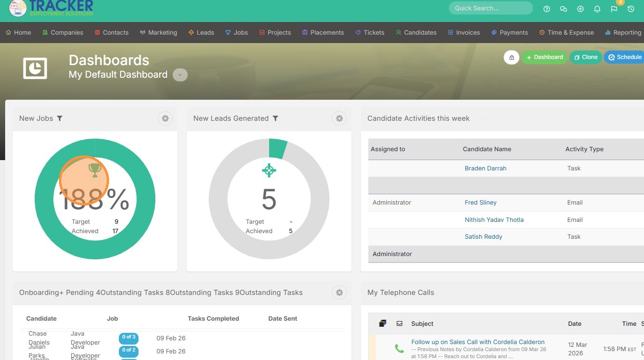Open New Jobs widget gear settings
644x360 pixels.
click(x=165, y=118)
